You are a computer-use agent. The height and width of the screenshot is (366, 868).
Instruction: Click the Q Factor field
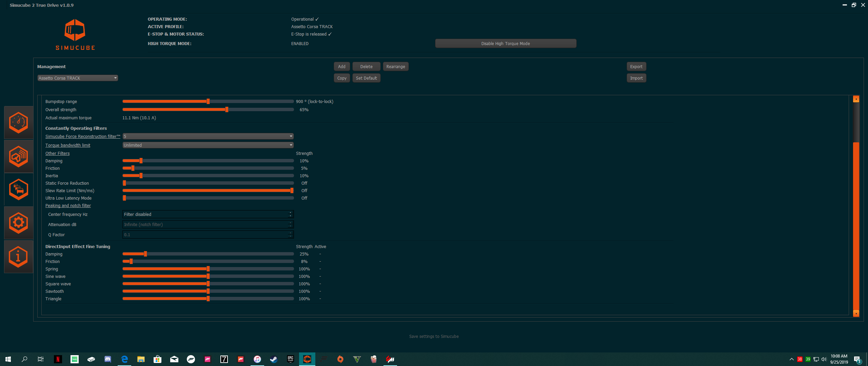[208, 235]
